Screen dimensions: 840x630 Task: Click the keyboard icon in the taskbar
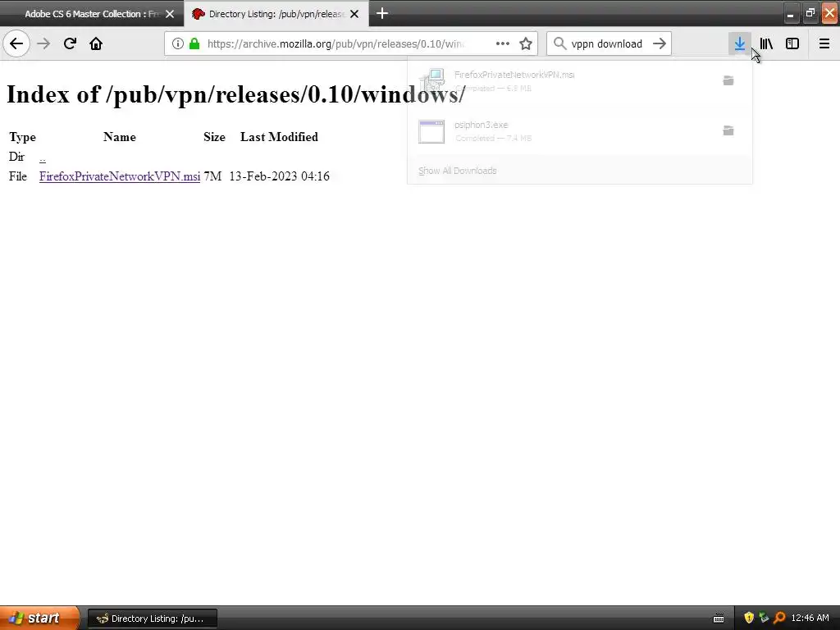(x=719, y=619)
